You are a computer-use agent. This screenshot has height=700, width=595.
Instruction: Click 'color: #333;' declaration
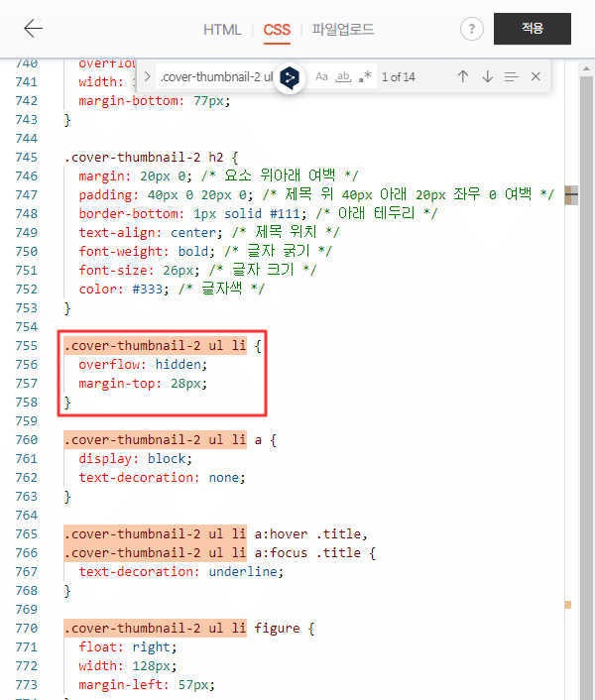(x=124, y=289)
